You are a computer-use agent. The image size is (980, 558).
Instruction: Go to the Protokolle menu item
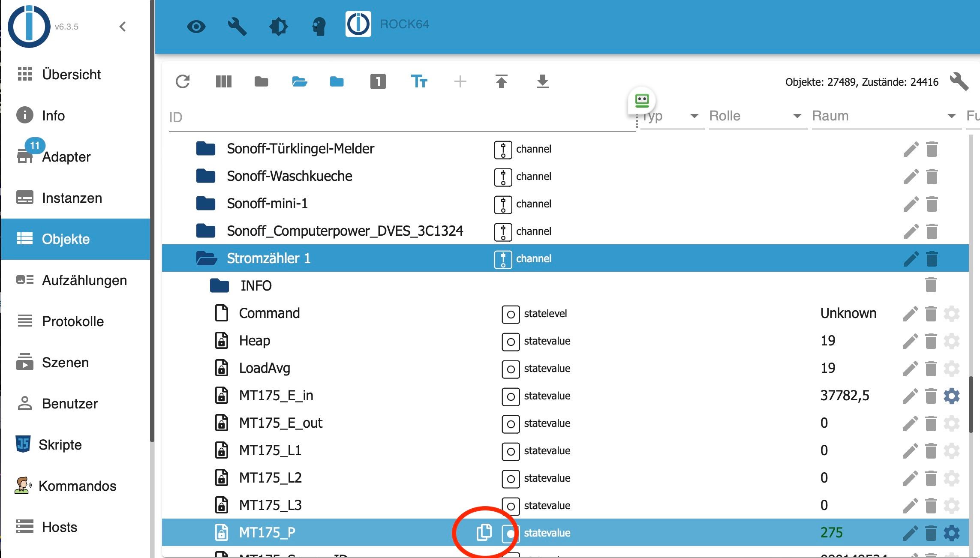pos(72,321)
